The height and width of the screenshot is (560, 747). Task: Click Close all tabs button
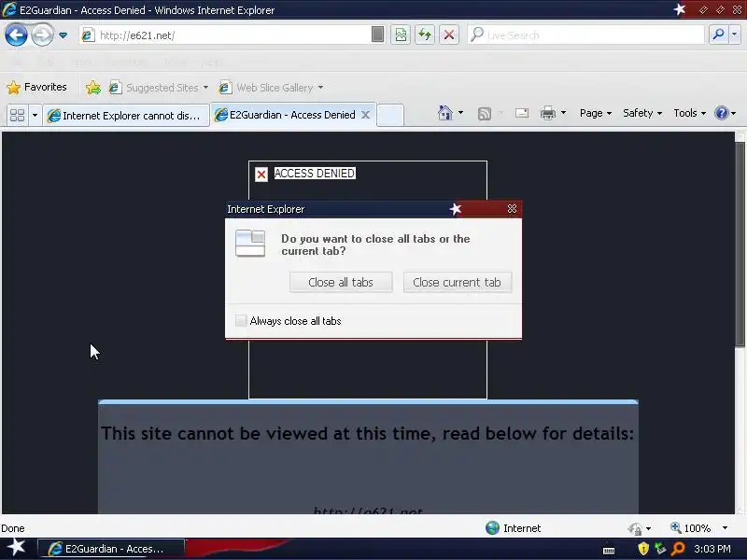coord(341,283)
